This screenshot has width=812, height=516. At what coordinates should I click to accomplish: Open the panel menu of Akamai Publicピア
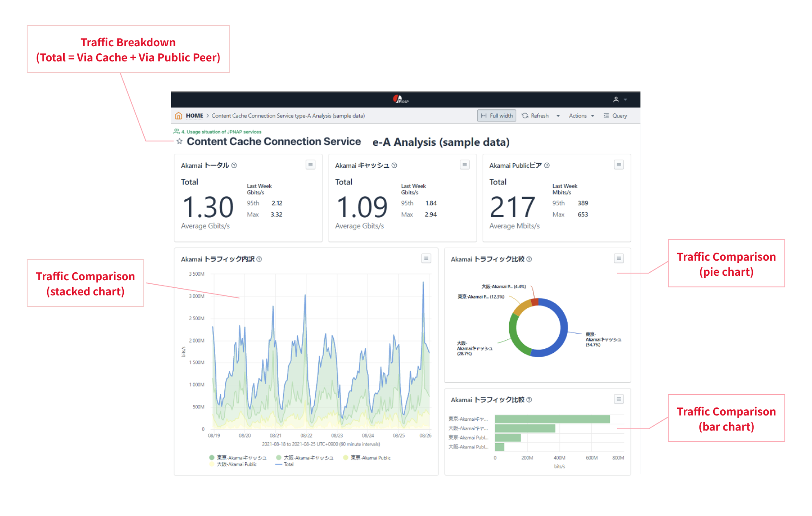click(x=618, y=165)
